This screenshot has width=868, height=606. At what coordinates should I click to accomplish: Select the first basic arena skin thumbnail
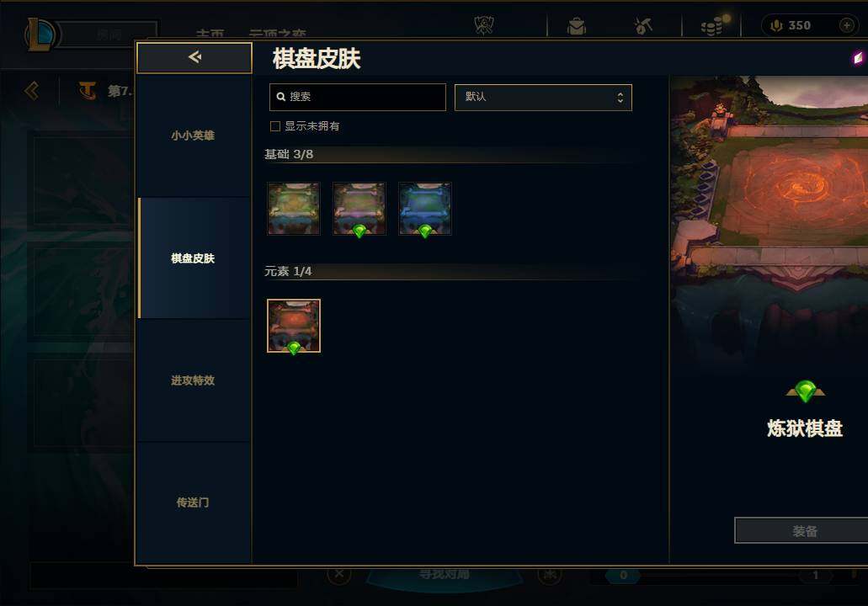(293, 209)
